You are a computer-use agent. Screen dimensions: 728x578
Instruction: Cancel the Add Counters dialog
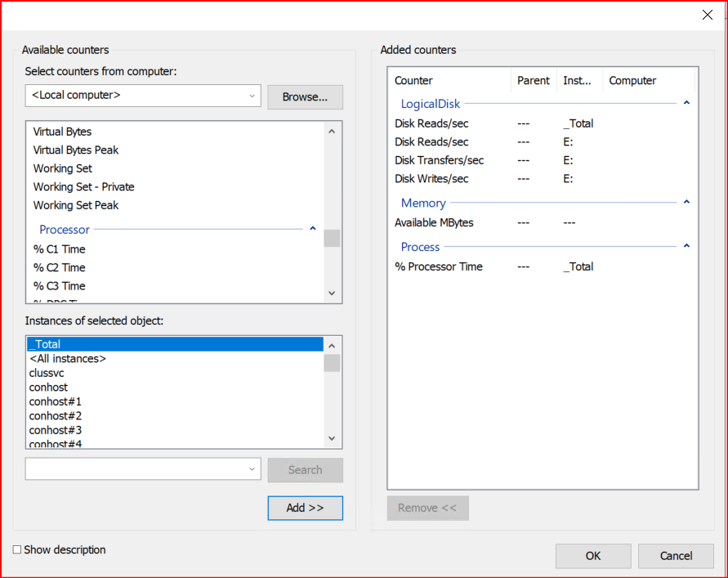(676, 556)
